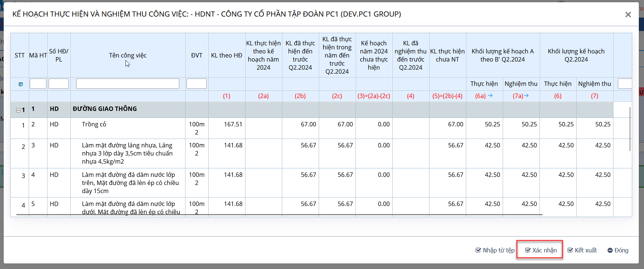This screenshot has width=644, height=269.
Task: Focus the Tên công việc filter box
Action: [127, 84]
